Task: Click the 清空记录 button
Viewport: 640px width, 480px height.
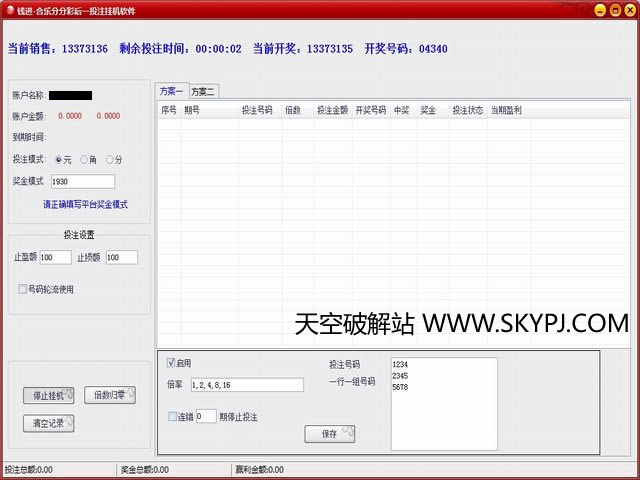Action: coord(47,423)
